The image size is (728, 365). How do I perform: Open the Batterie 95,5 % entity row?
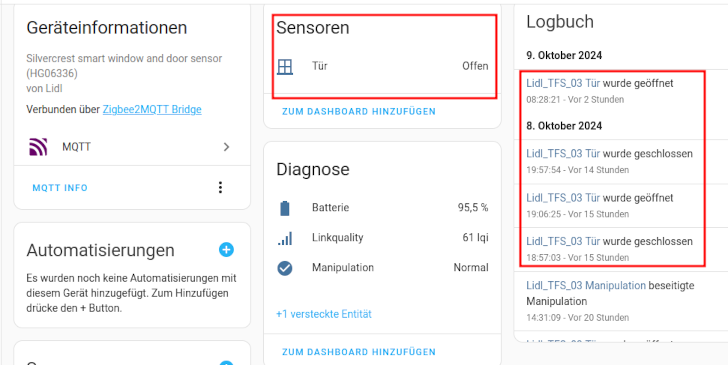pyautogui.click(x=382, y=208)
